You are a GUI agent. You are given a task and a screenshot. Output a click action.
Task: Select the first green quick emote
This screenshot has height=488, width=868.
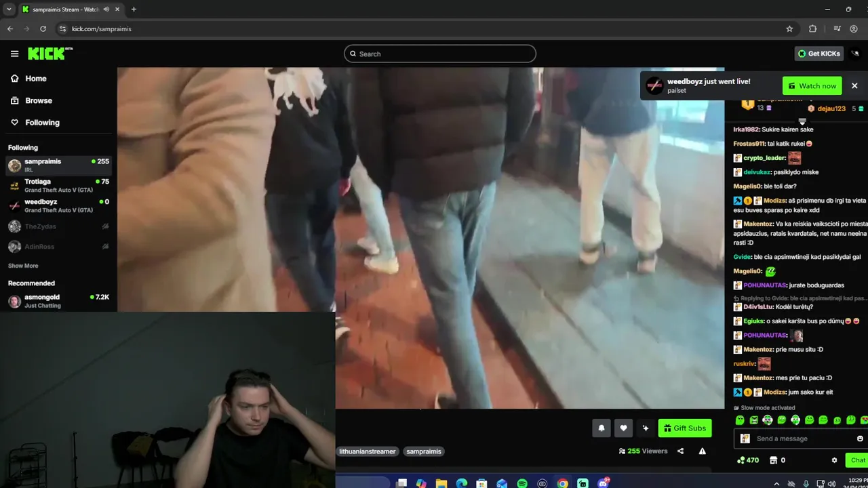click(740, 420)
